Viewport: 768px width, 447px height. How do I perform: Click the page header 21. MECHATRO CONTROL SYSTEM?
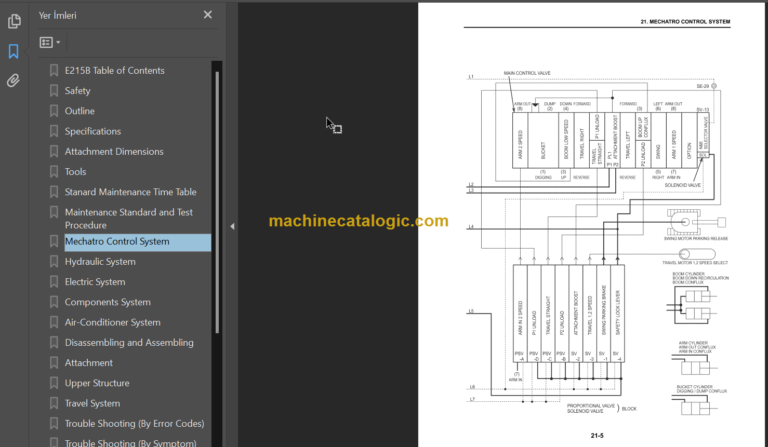coord(685,22)
